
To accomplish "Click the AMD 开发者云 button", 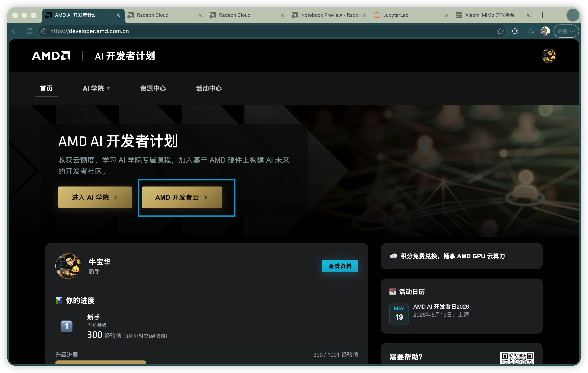I will pyautogui.click(x=182, y=197).
